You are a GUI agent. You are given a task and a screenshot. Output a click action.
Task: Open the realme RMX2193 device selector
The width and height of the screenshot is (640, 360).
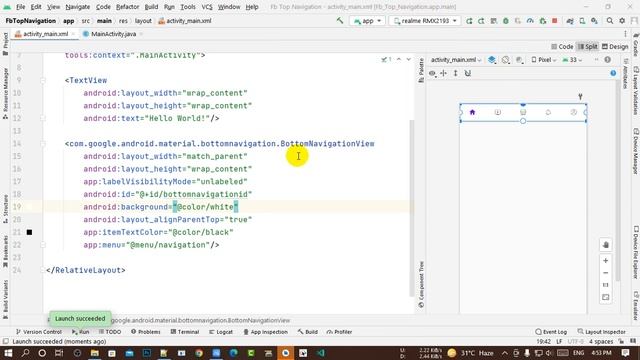click(424, 20)
